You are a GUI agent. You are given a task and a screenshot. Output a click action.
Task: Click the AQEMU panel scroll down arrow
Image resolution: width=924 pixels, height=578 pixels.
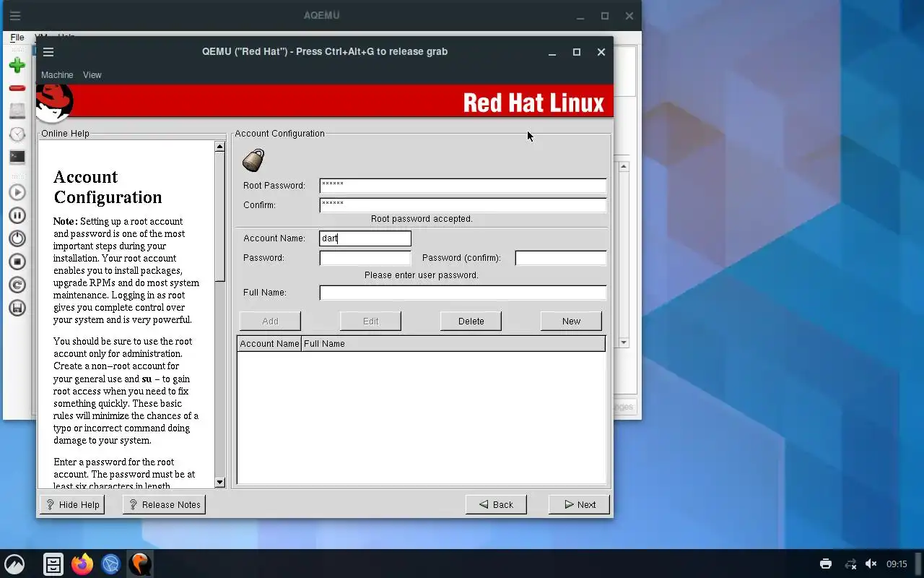(x=624, y=342)
